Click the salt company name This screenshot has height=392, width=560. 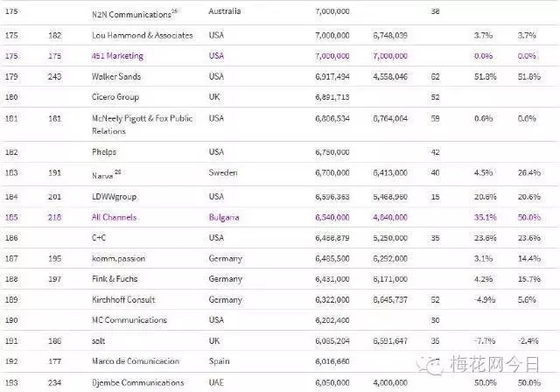101,341
